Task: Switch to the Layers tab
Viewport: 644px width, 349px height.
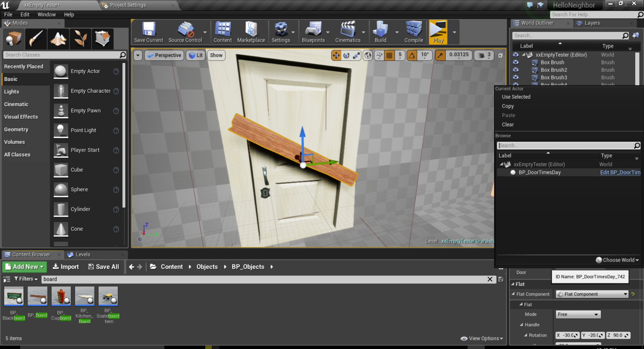Action: 592,23
